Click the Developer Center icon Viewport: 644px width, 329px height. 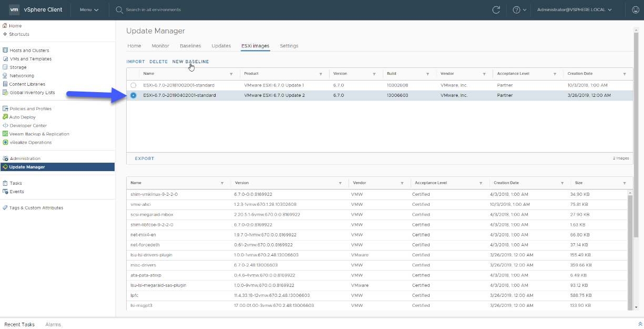5,126
